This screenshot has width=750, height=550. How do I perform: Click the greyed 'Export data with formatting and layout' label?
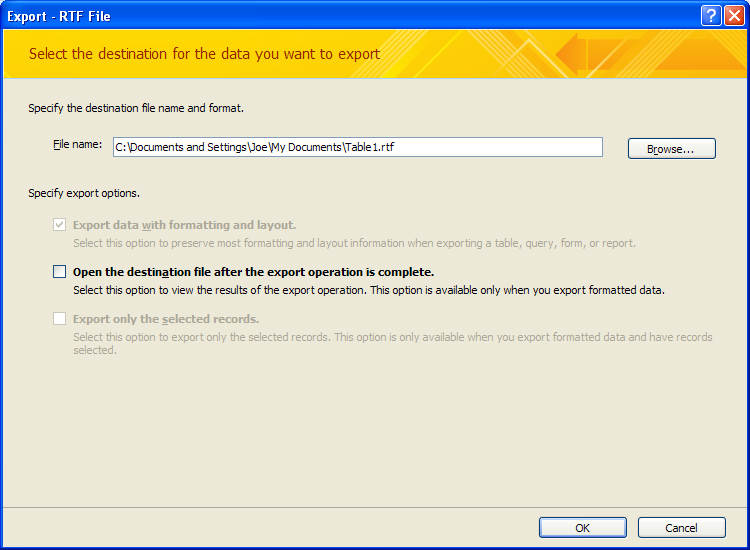tap(185, 225)
